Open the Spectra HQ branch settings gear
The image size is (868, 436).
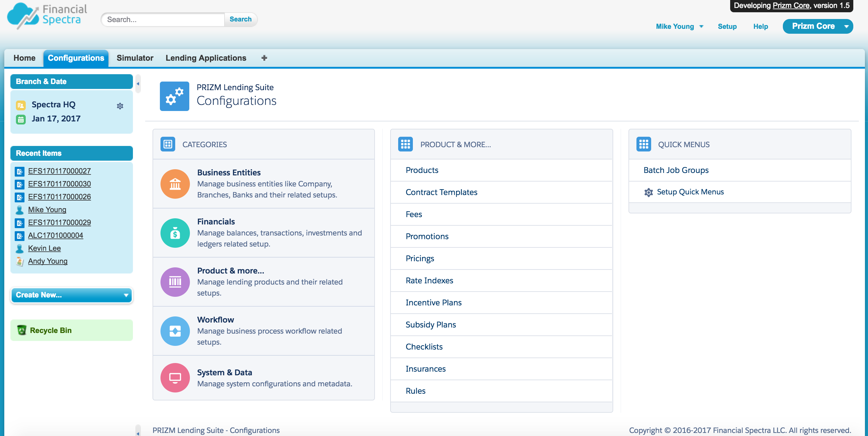tap(120, 106)
